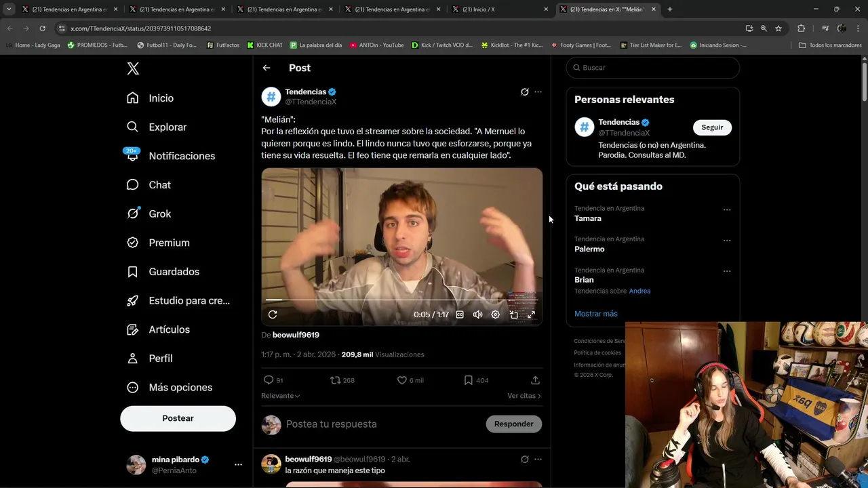This screenshot has height=488, width=868.
Task: Click the Responder button
Action: (x=513, y=424)
